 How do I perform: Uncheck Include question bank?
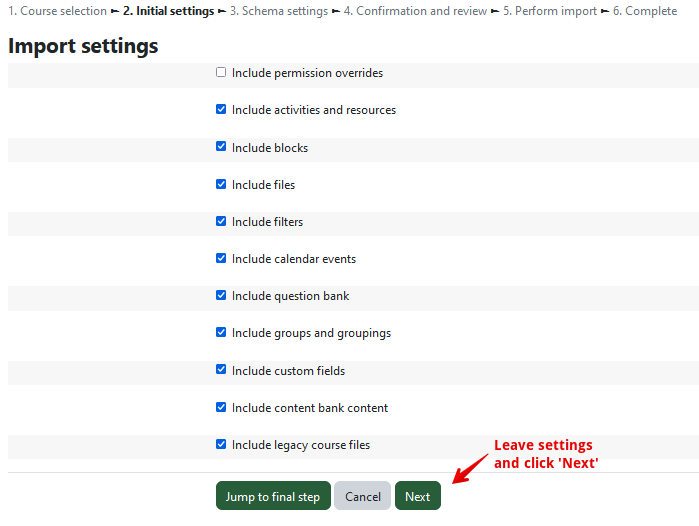pos(221,296)
